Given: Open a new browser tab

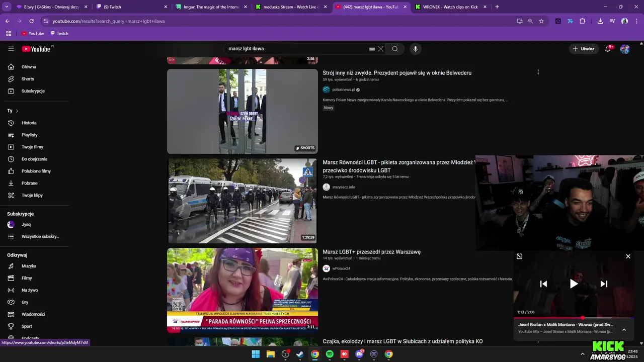Looking at the screenshot, I should [x=497, y=7].
